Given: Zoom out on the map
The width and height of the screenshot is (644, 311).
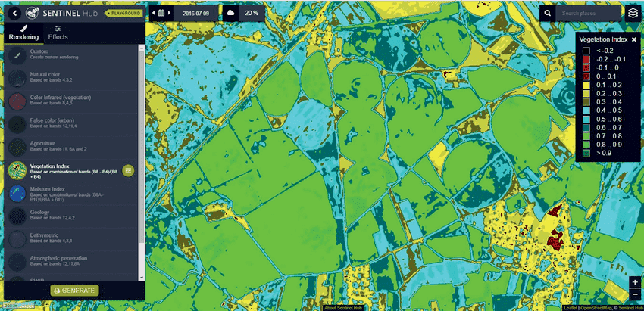Looking at the screenshot, I should point(634,295).
